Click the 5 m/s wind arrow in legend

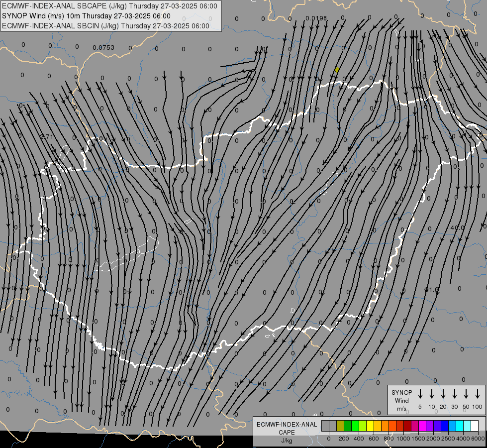[420, 394]
